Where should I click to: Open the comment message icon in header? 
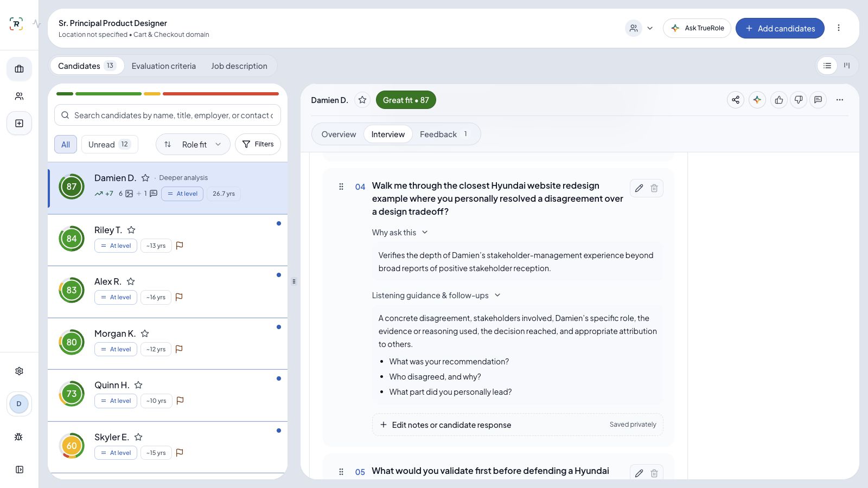pyautogui.click(x=818, y=100)
